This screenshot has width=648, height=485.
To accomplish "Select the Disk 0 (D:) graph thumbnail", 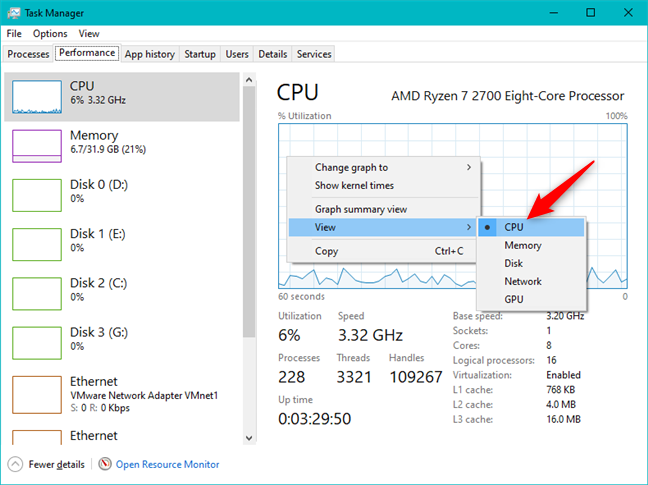I will pos(37,195).
